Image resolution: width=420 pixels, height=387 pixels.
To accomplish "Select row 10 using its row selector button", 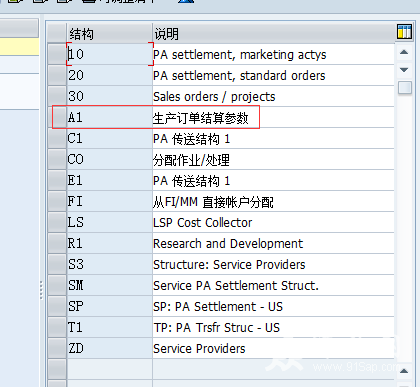I will click(57, 54).
